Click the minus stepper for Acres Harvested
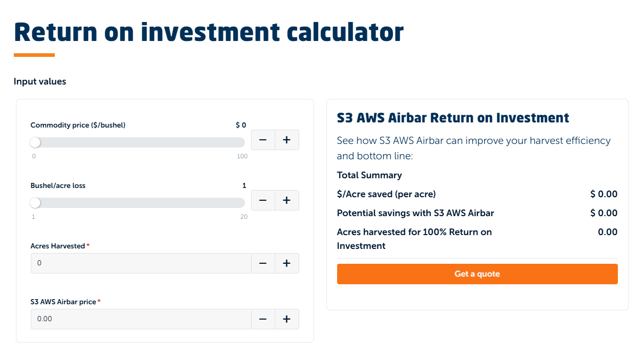This screenshot has height=357, width=644. click(x=263, y=263)
